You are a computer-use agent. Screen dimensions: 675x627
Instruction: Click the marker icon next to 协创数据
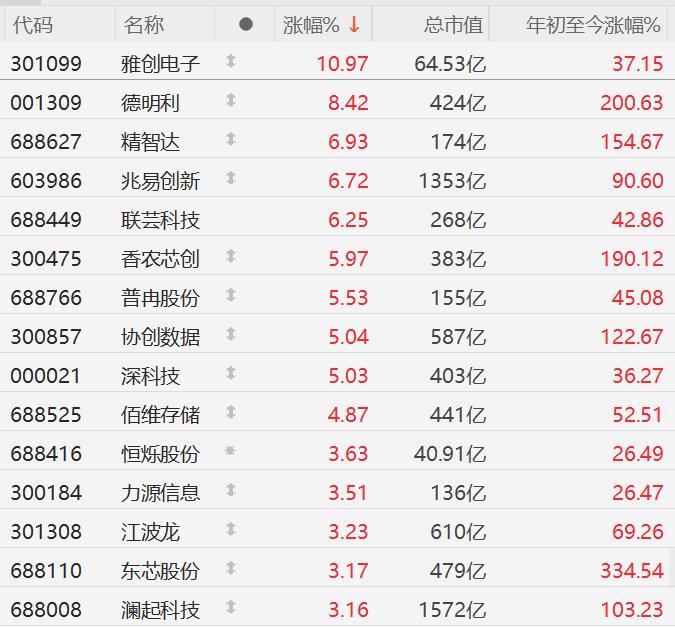coord(231,334)
